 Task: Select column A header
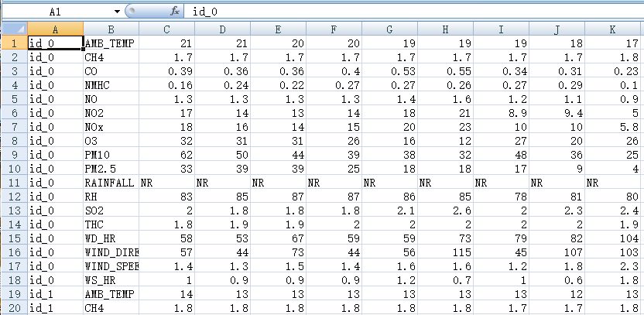56,29
